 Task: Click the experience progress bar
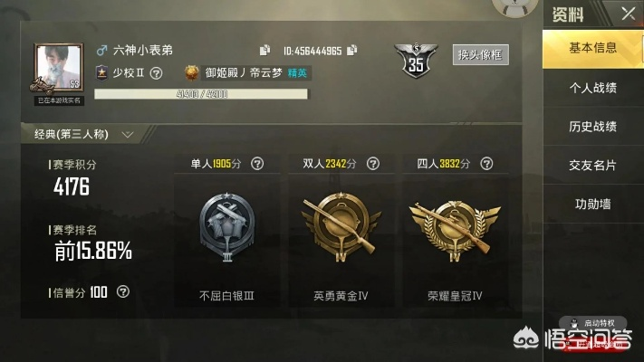click(201, 94)
